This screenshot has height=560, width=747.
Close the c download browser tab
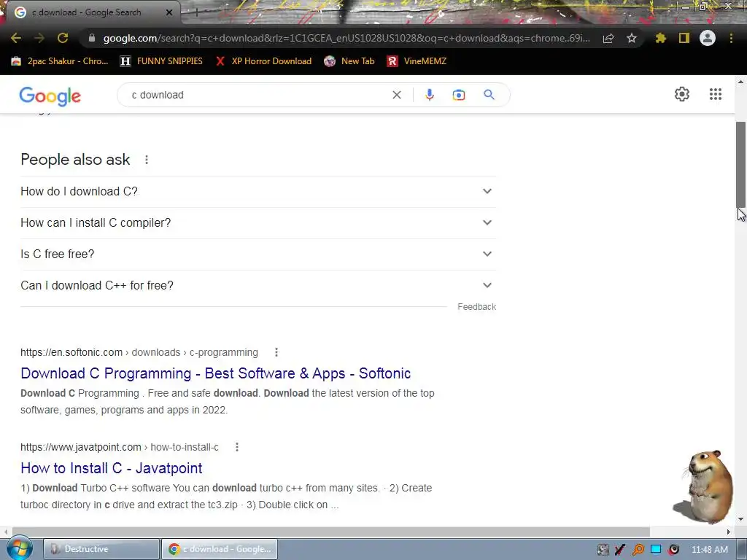[169, 12]
